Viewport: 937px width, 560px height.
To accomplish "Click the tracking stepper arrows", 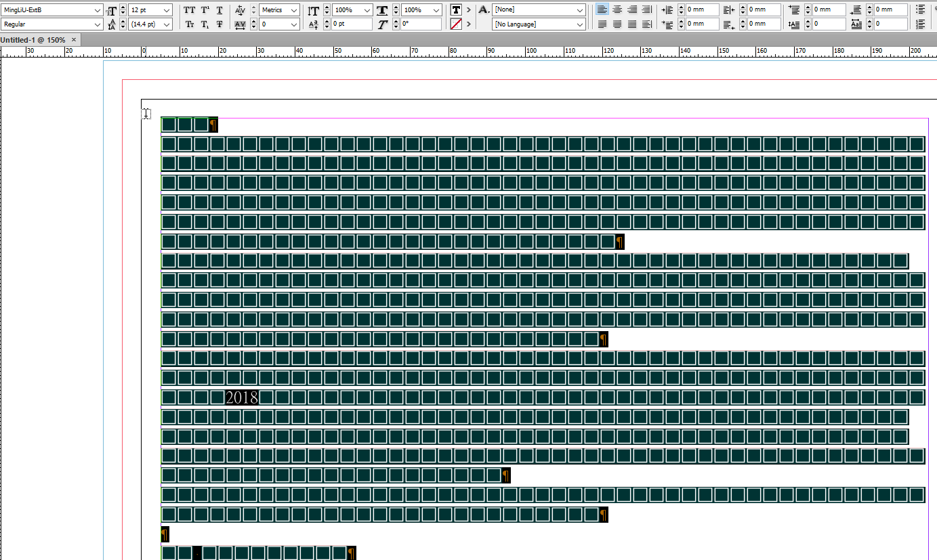I will (x=254, y=24).
